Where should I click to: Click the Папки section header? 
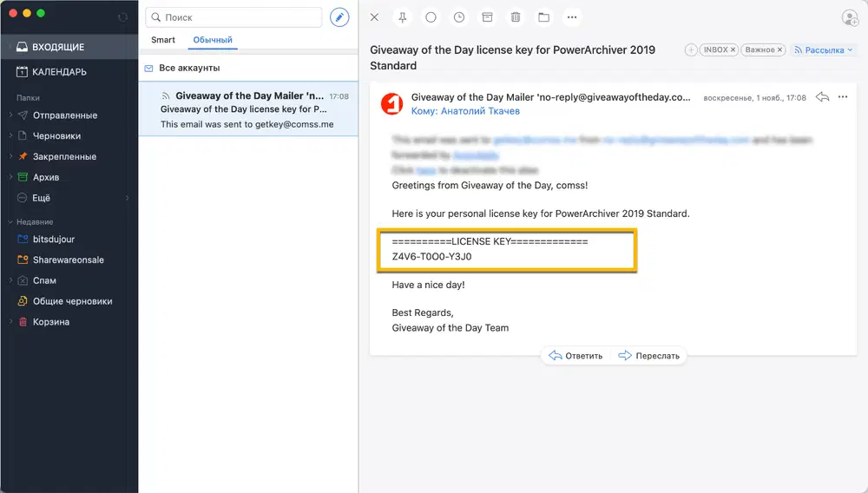point(28,97)
